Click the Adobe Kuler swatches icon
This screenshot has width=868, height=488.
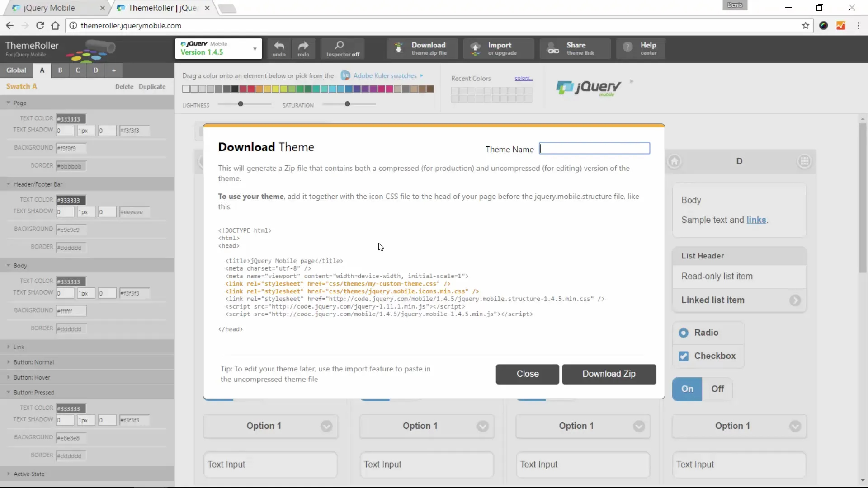point(345,75)
